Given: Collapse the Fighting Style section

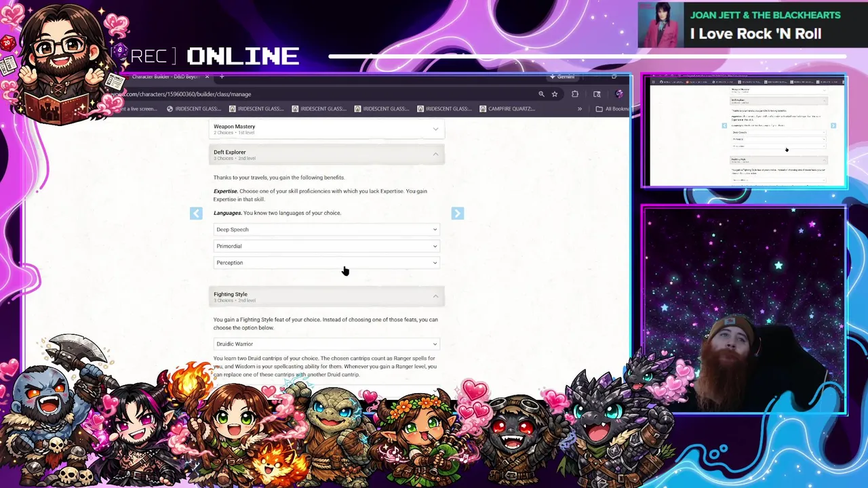Looking at the screenshot, I should coord(327,297).
